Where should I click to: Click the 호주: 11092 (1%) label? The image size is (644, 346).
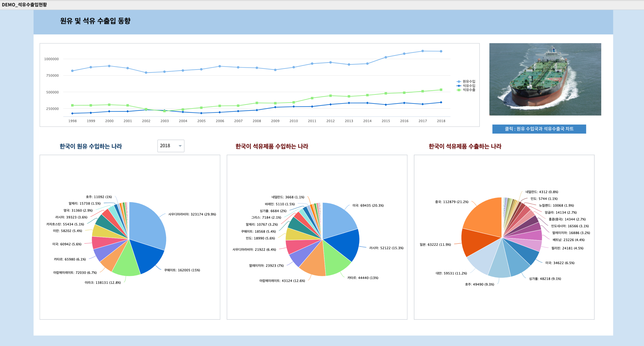pos(99,197)
